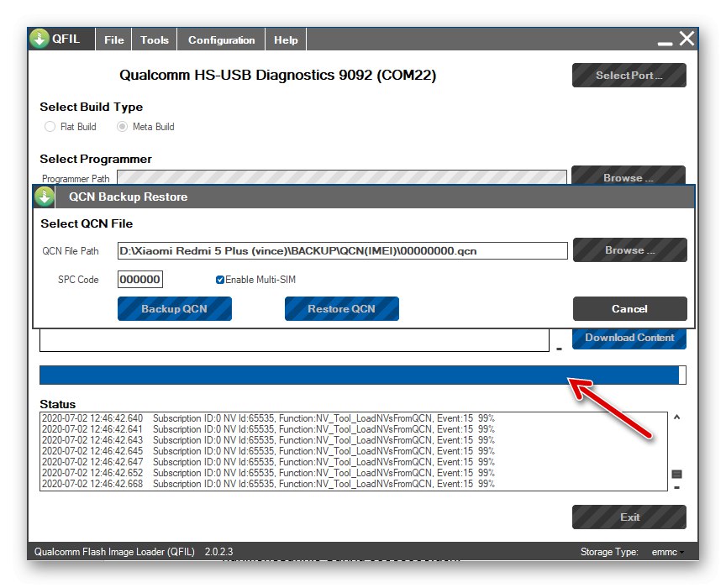Click the Status log scrollbar thumb
The width and height of the screenshot is (726, 588).
click(x=676, y=474)
